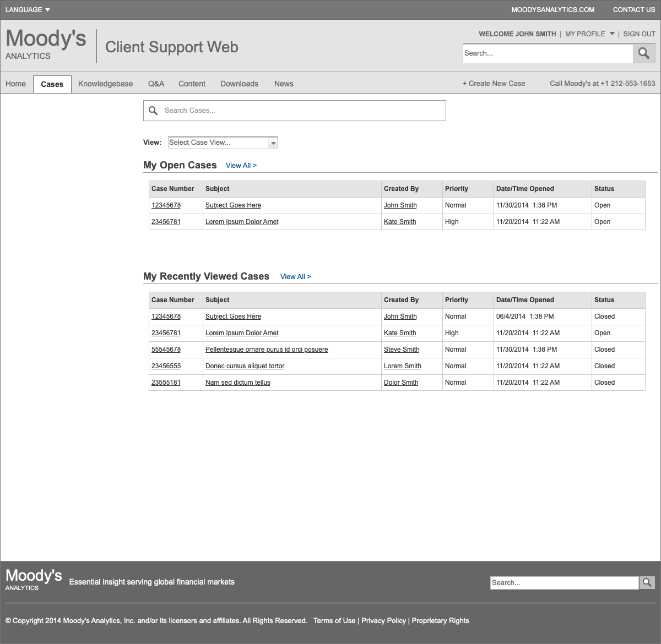This screenshot has height=644, width=661.
Task: Open case 12345678 from My Open Cases
Action: tap(166, 205)
